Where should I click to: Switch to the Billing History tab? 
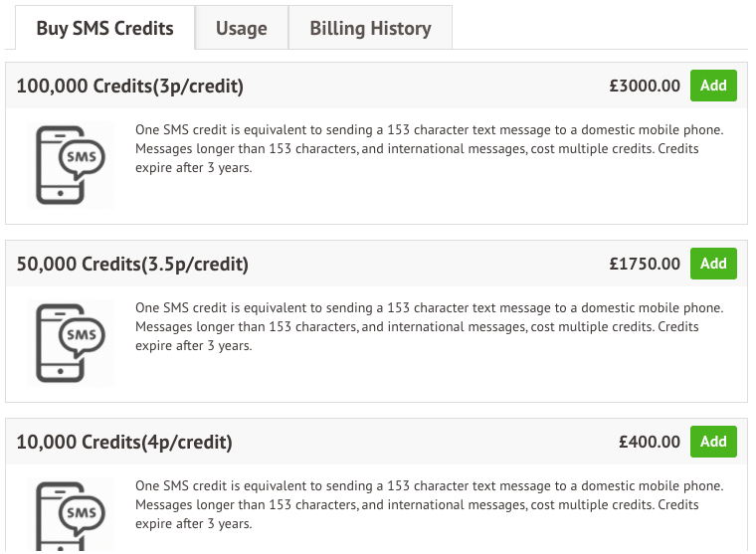coord(370,28)
